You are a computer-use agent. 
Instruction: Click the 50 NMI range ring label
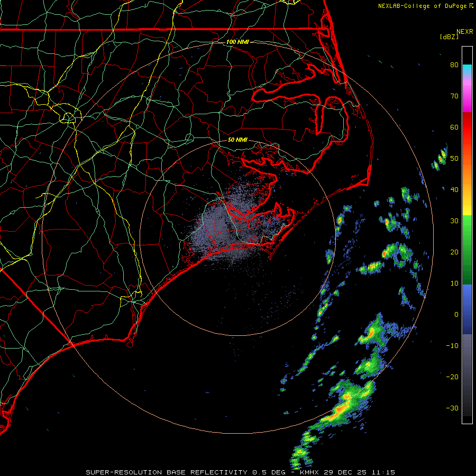[x=237, y=140]
